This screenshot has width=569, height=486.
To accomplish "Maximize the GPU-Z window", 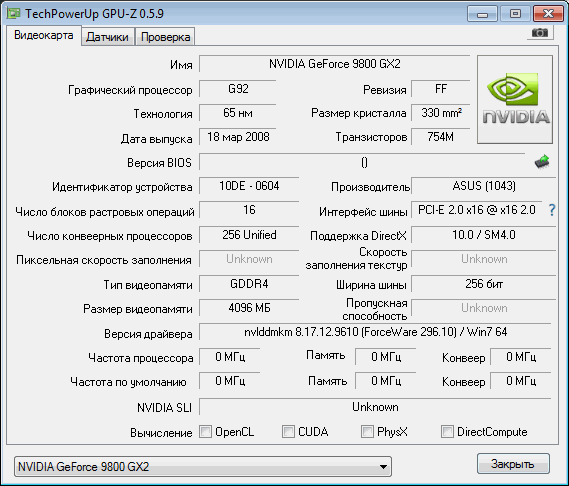I will [515, 14].
